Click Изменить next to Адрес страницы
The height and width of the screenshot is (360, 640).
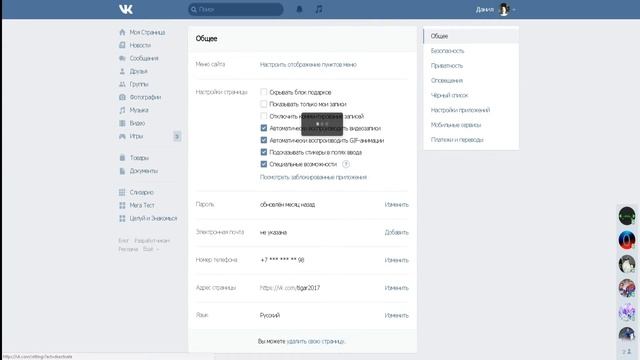pyautogui.click(x=396, y=288)
